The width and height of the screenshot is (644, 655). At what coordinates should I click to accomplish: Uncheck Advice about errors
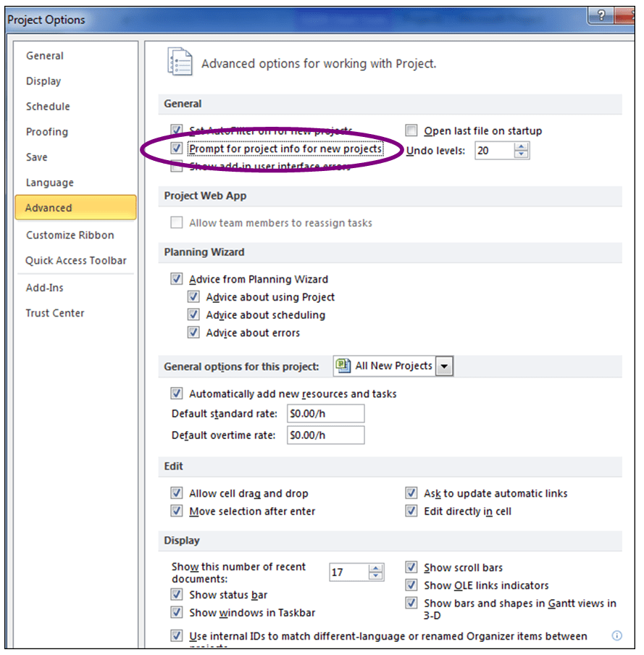tap(193, 333)
